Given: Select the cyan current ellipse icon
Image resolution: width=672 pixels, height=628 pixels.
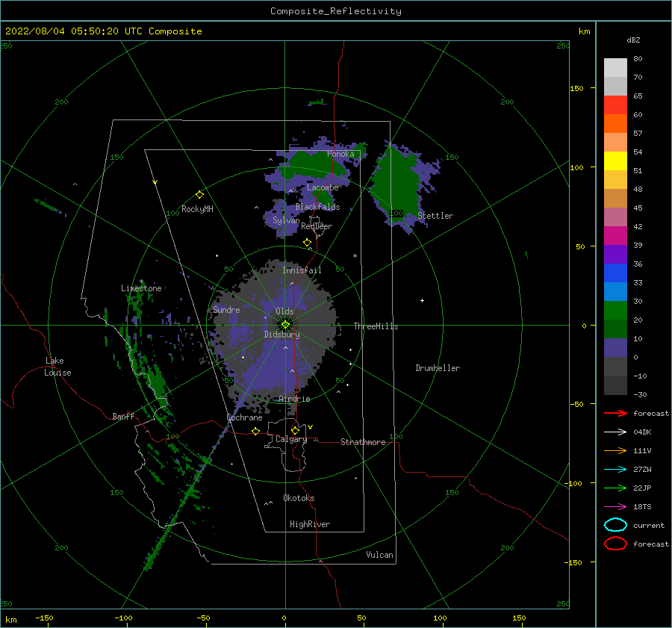Looking at the screenshot, I should pyautogui.click(x=615, y=525).
